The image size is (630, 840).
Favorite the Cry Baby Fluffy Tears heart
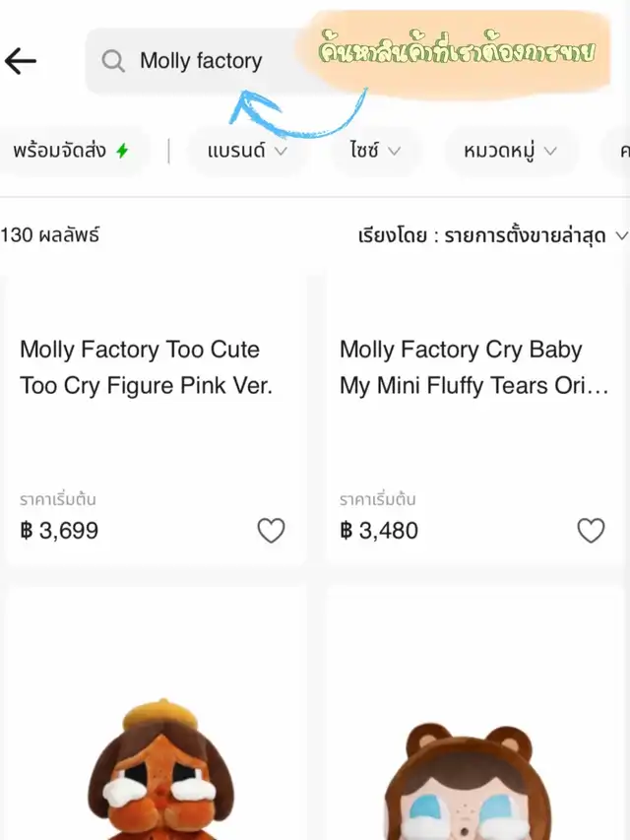[x=591, y=531]
